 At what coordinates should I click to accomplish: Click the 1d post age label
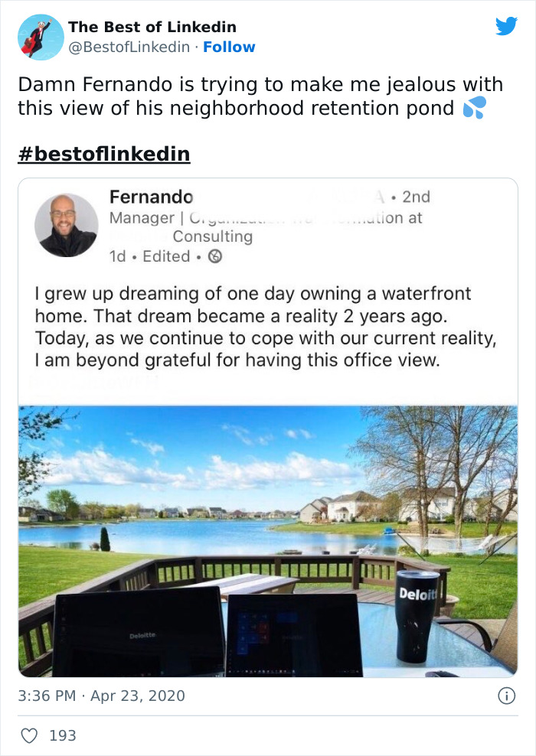pos(116,257)
